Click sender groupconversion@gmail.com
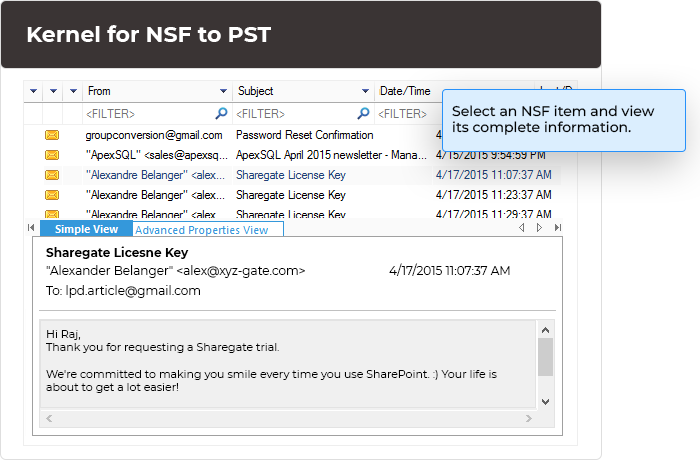 pyautogui.click(x=154, y=135)
